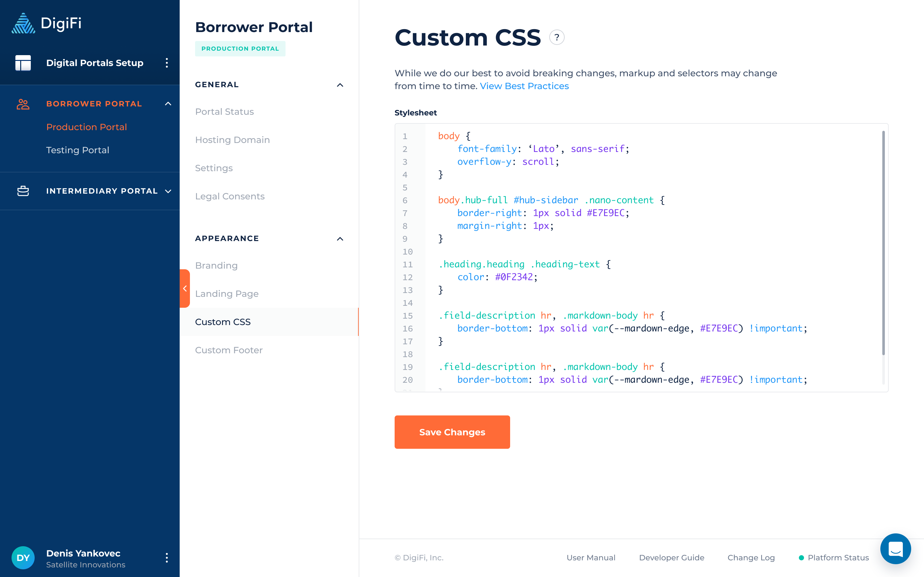Collapse the sidebar using the orange arrow tab
This screenshot has width=924, height=577.
(185, 288)
